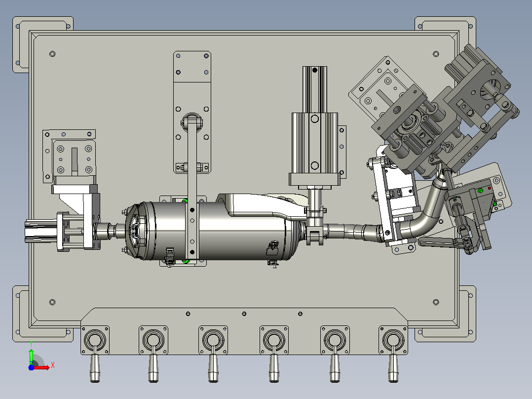Click the blue origin sphere of the triad
The height and width of the screenshot is (399, 532).
(31, 367)
